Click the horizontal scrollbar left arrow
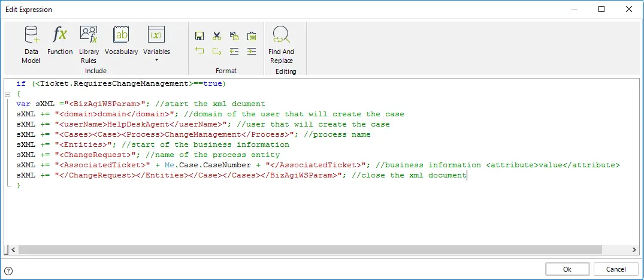This screenshot has width=644, height=280. (13, 250)
